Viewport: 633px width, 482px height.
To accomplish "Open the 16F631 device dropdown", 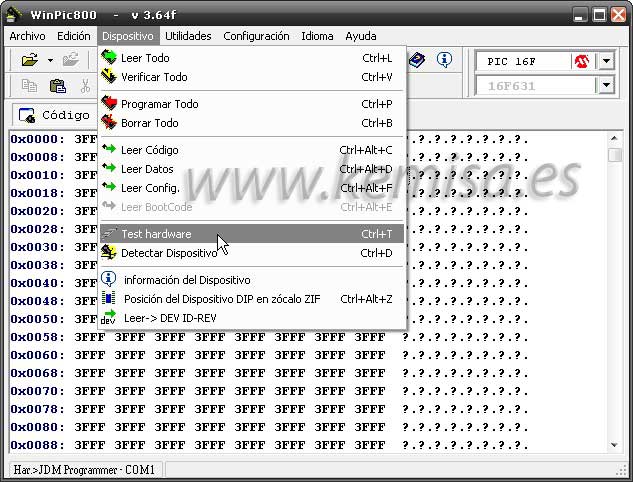I will click(606, 85).
